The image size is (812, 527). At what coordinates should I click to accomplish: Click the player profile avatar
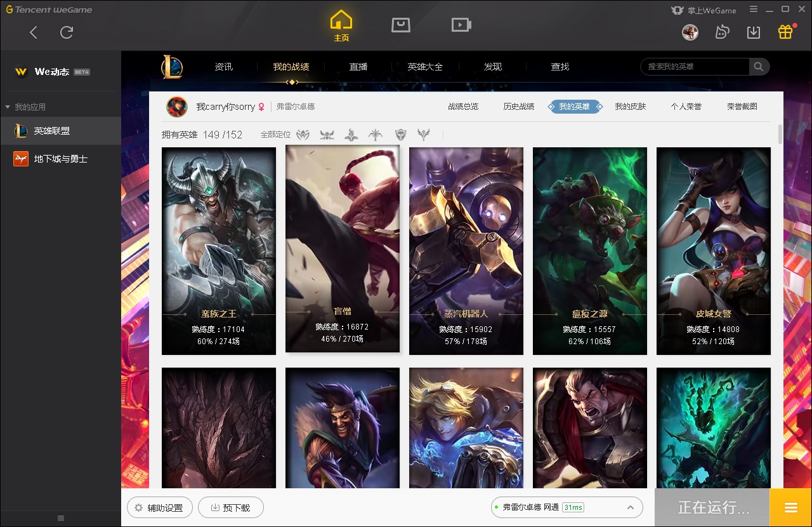pos(177,107)
